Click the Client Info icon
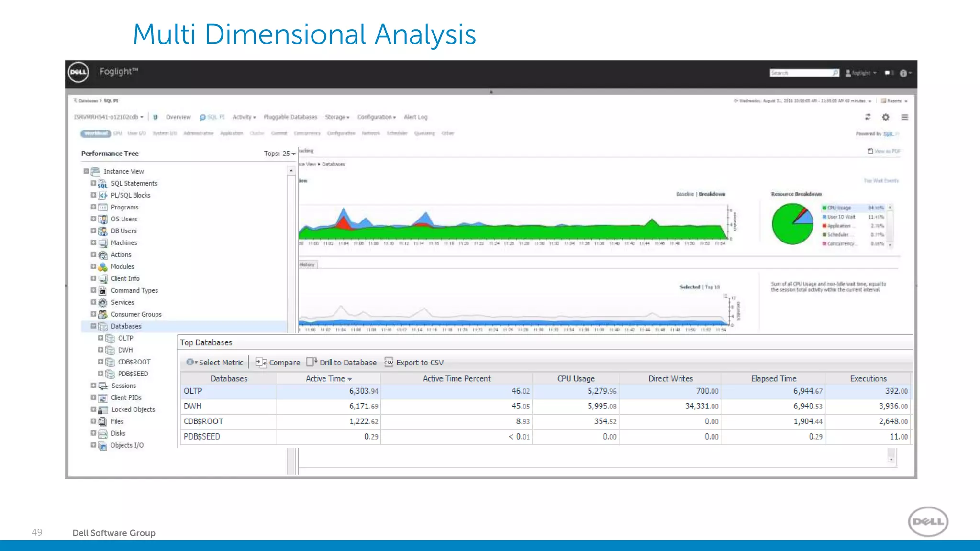This screenshot has height=551, width=980. pos(102,279)
